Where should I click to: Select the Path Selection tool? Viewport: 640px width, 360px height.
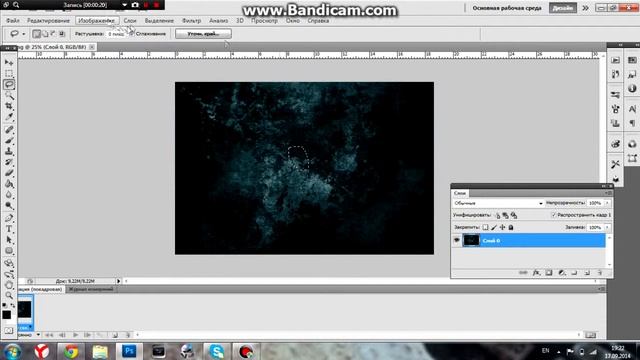9,240
